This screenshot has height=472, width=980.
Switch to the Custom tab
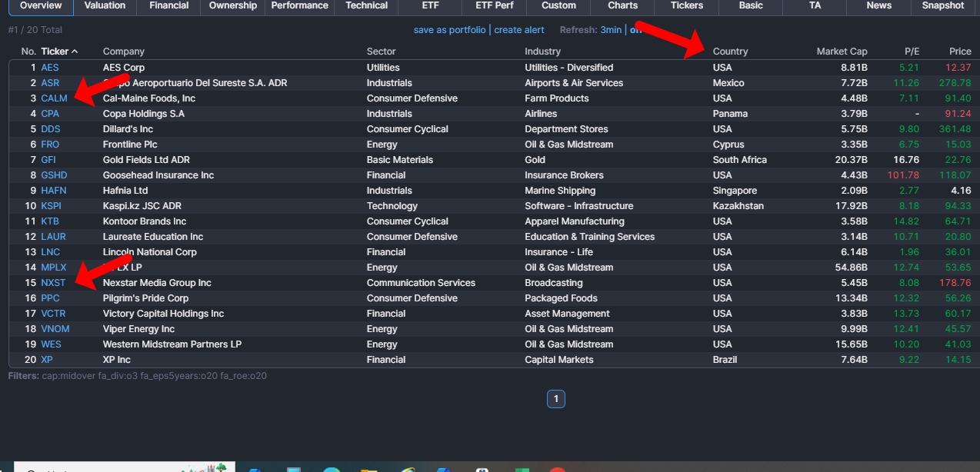pos(558,6)
